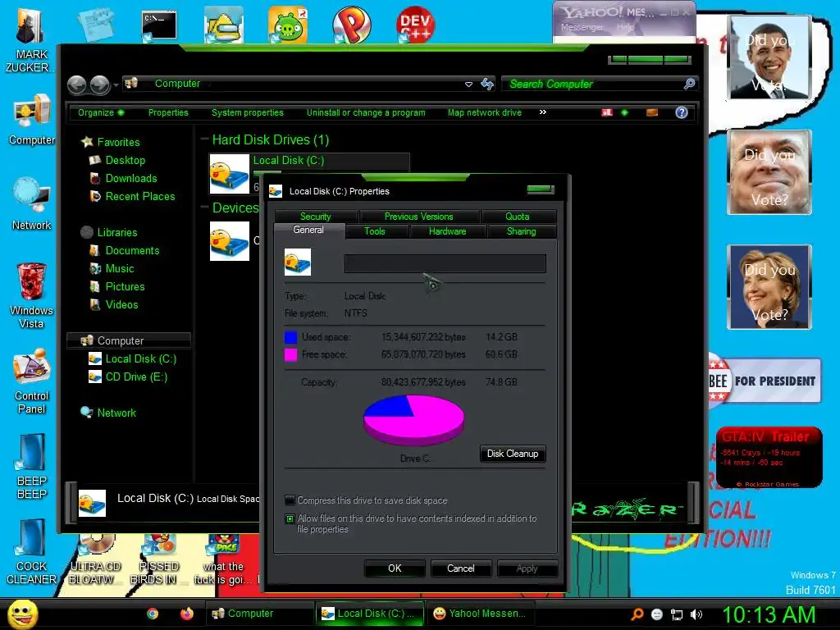
Task: Open the COCK CLEANER desktop icon
Action: 32,552
